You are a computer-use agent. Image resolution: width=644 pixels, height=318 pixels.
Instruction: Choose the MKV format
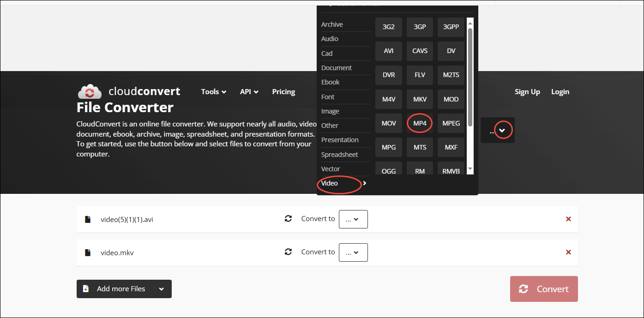pos(420,99)
